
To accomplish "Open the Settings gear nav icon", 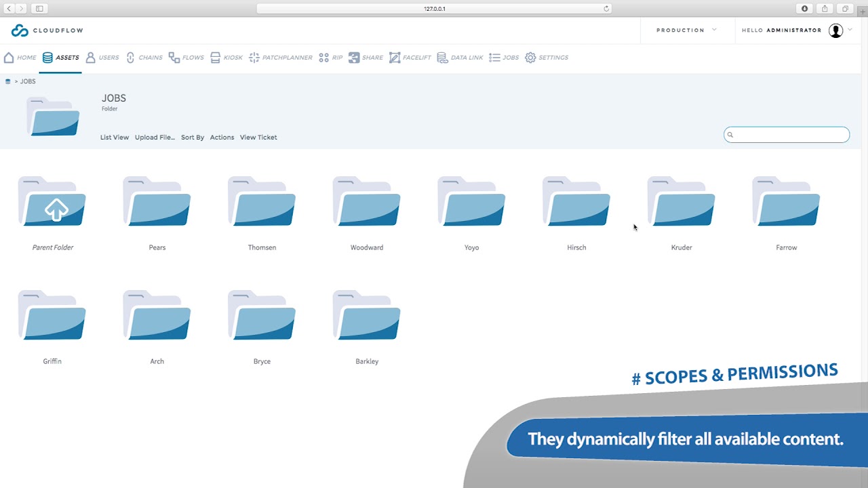I will 530,58.
